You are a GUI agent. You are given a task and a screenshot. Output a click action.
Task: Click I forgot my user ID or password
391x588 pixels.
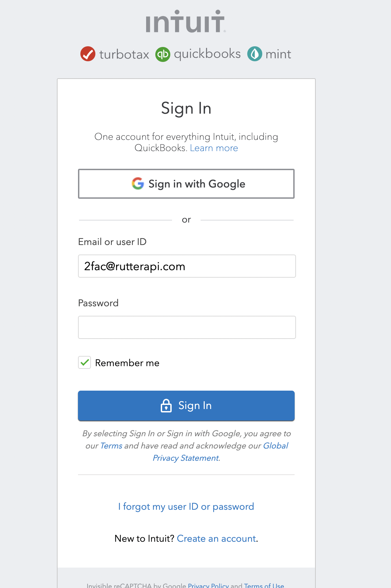click(x=186, y=507)
